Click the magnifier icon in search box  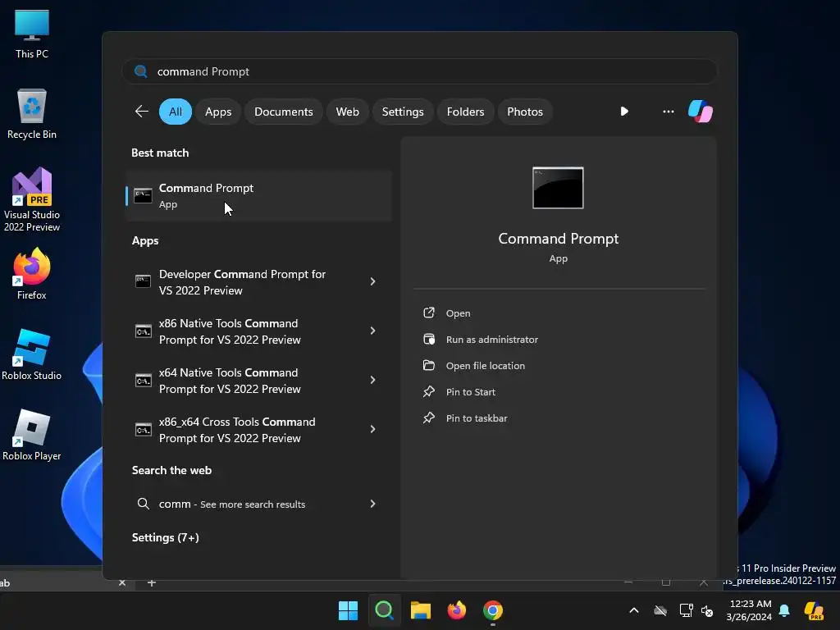(x=140, y=71)
